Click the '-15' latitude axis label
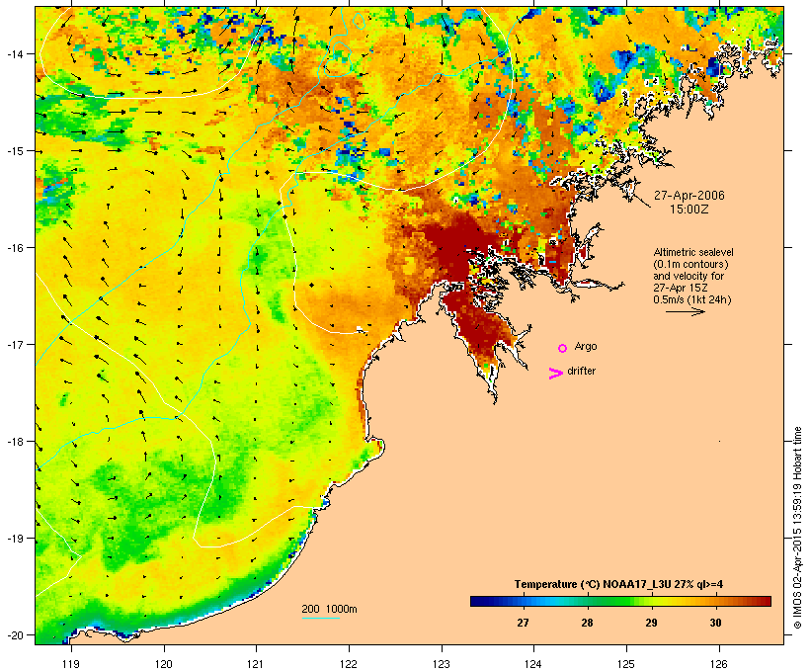This screenshot has height=672, width=810. coord(15,151)
